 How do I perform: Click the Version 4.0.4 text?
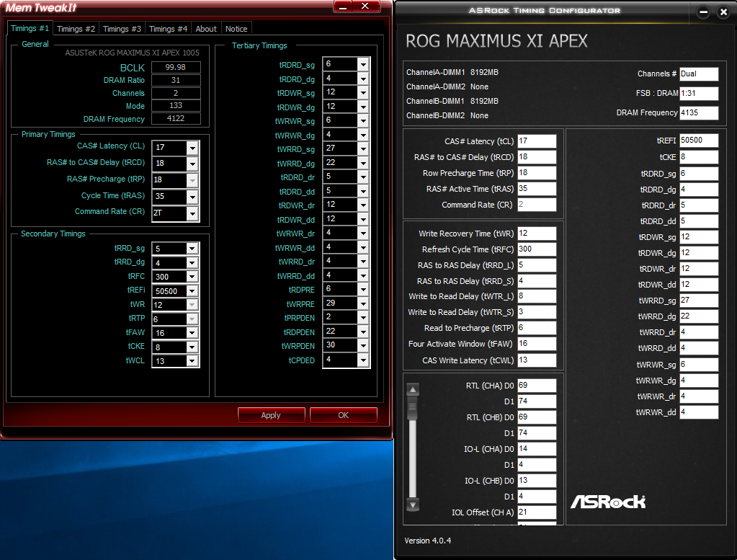pyautogui.click(x=427, y=541)
